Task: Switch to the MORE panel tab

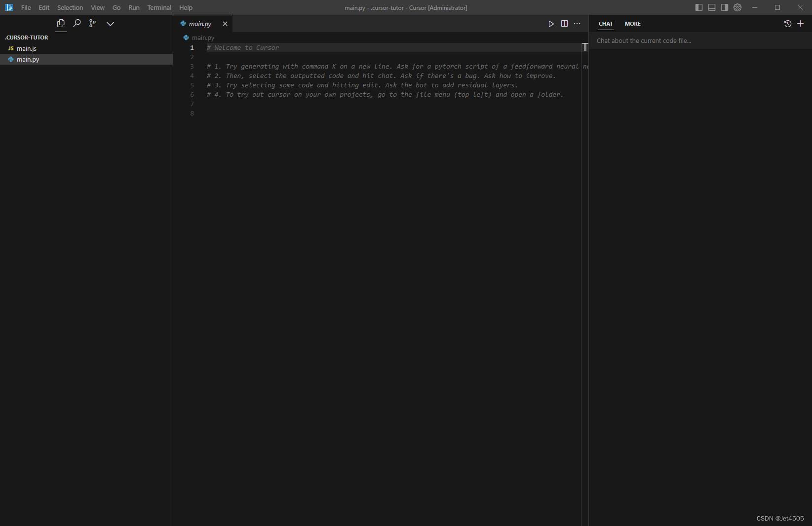Action: [632, 24]
